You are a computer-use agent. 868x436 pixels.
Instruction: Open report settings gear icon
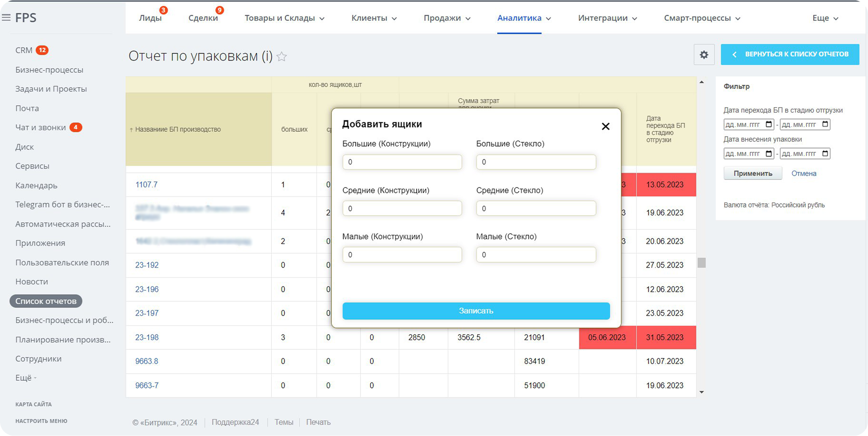click(x=704, y=55)
